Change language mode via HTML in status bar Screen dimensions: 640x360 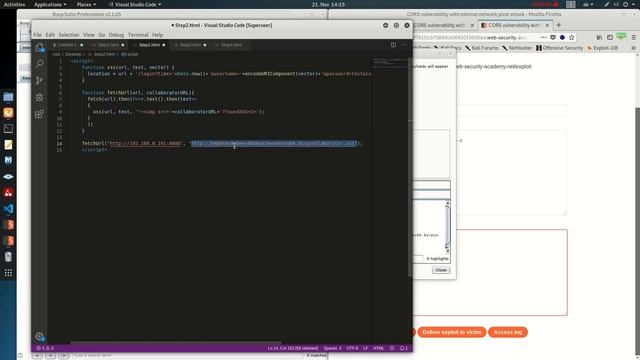tap(378, 348)
